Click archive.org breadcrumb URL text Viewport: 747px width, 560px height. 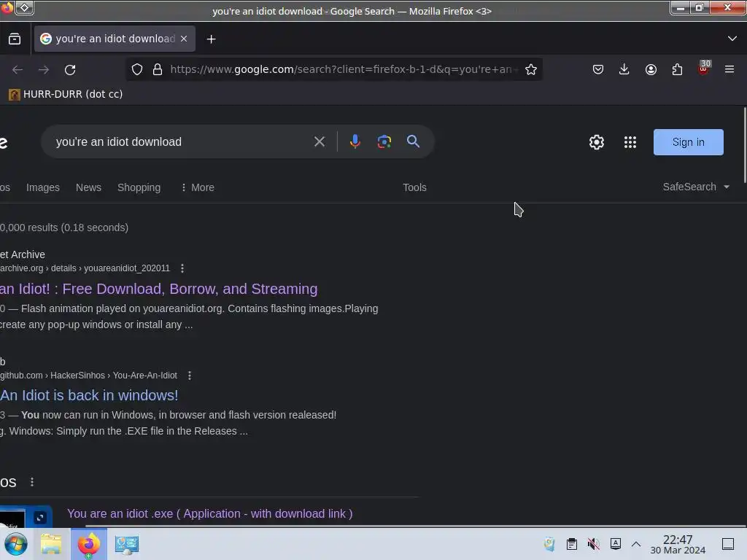(x=85, y=268)
